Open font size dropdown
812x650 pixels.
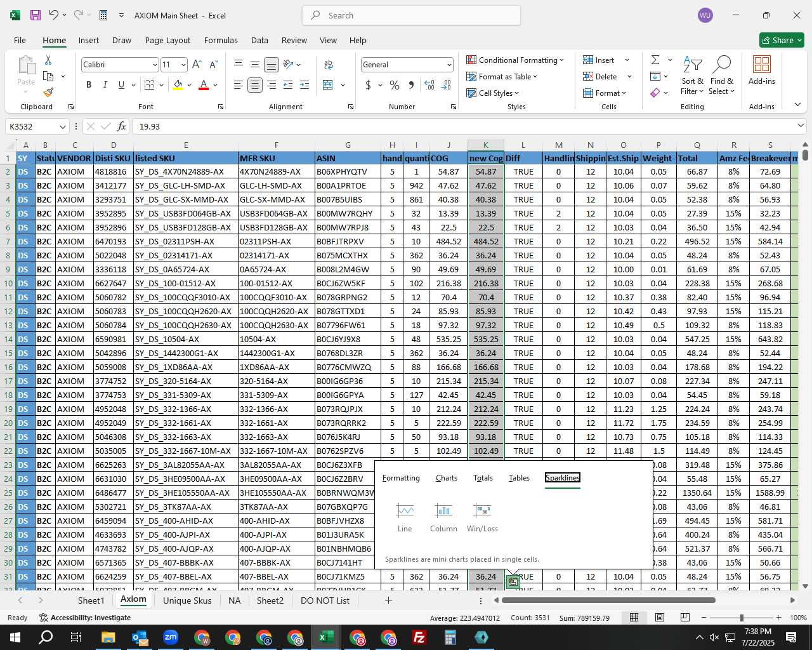tap(183, 65)
